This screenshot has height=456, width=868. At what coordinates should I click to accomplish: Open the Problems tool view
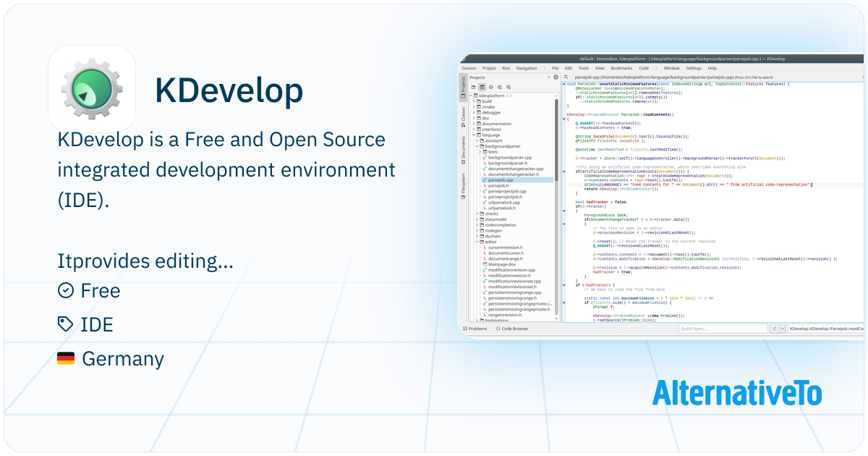pyautogui.click(x=475, y=329)
